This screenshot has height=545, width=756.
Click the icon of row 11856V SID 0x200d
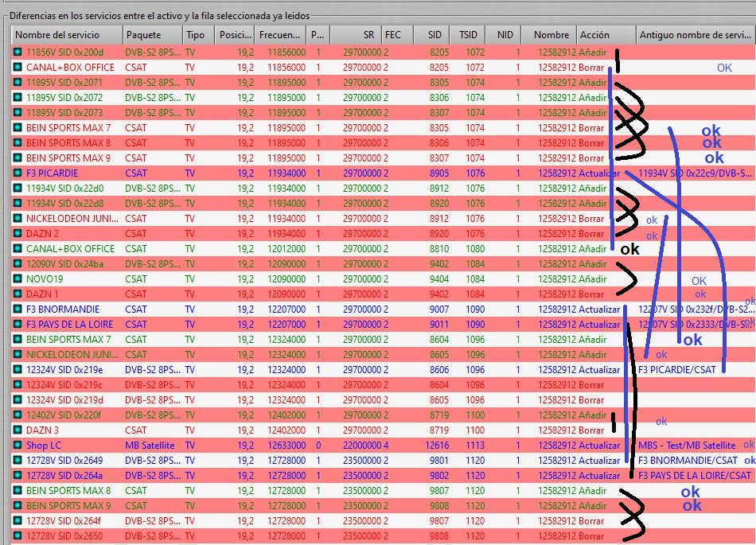(x=18, y=52)
